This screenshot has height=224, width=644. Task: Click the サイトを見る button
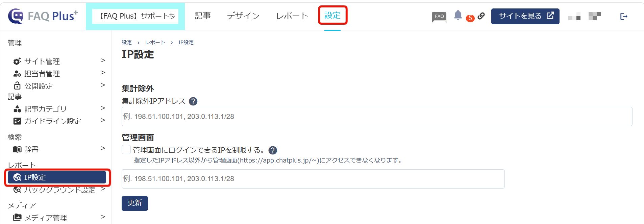[x=525, y=16]
